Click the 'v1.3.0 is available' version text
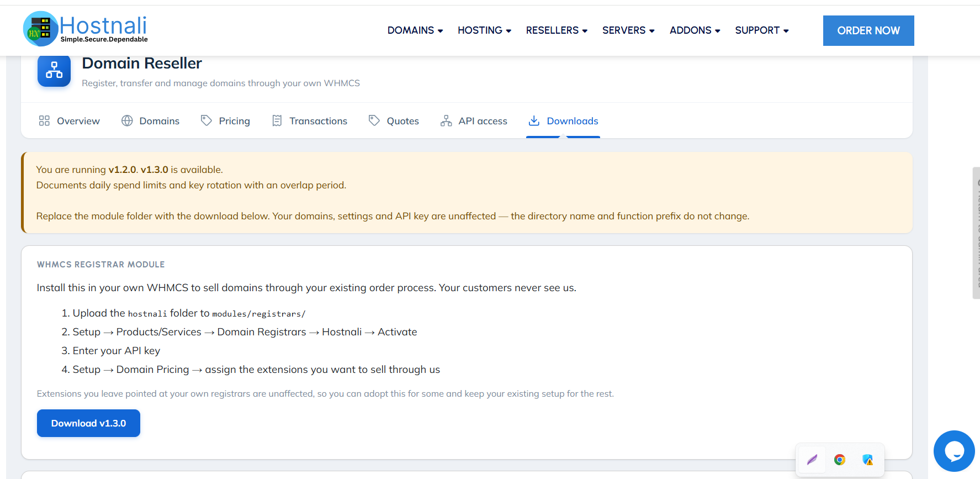This screenshot has width=980, height=479. [x=182, y=170]
